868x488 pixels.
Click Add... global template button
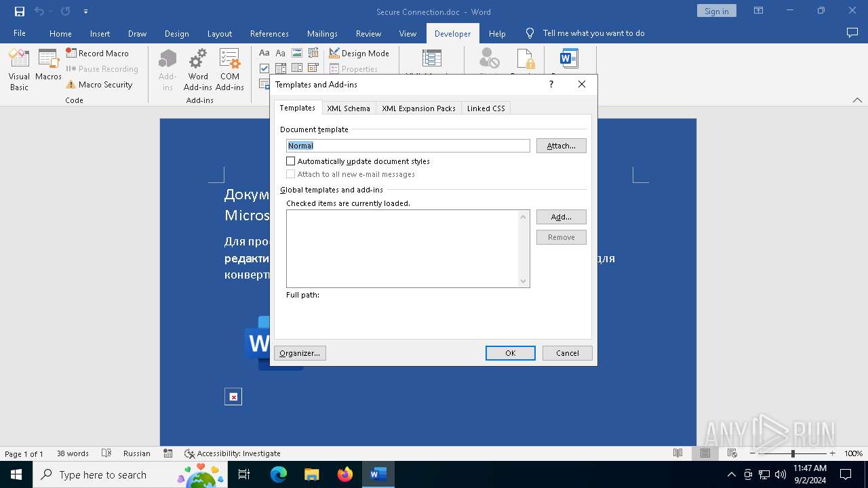pyautogui.click(x=561, y=217)
